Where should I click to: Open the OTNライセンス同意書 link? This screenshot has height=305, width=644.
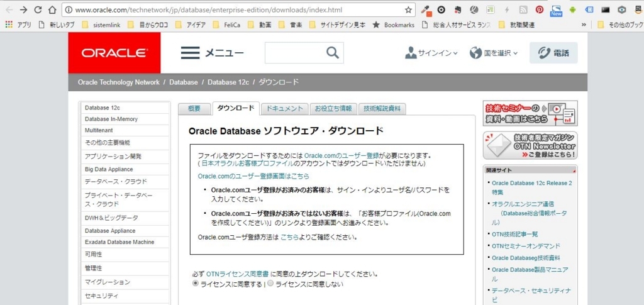[237, 274]
